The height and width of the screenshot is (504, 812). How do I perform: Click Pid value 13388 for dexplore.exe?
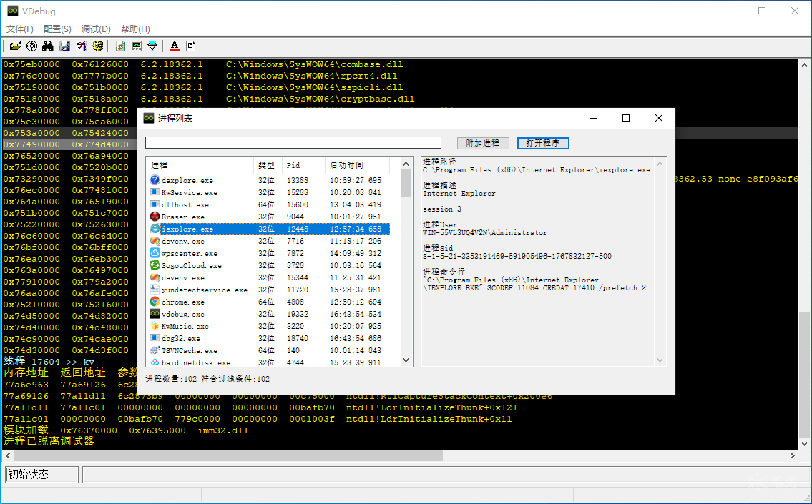298,181
